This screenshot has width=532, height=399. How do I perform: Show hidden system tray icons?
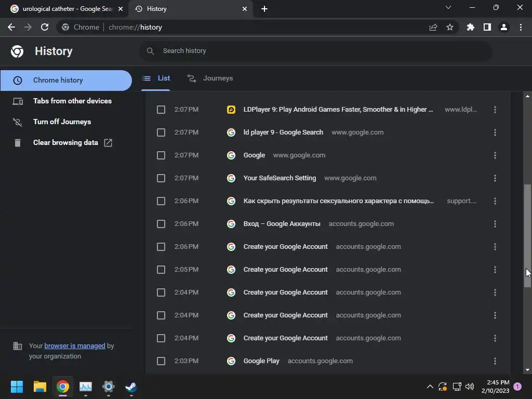click(430, 387)
